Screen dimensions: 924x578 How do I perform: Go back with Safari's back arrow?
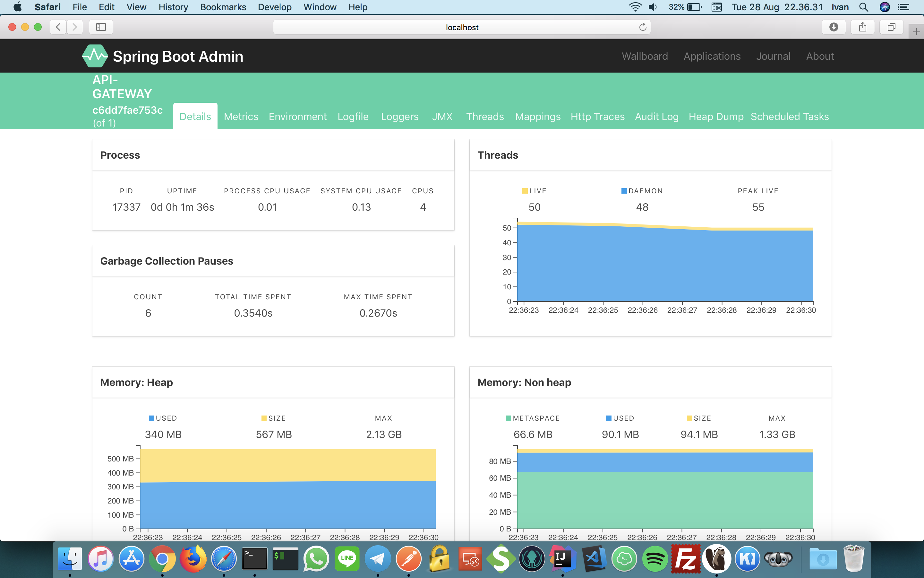[x=58, y=27]
